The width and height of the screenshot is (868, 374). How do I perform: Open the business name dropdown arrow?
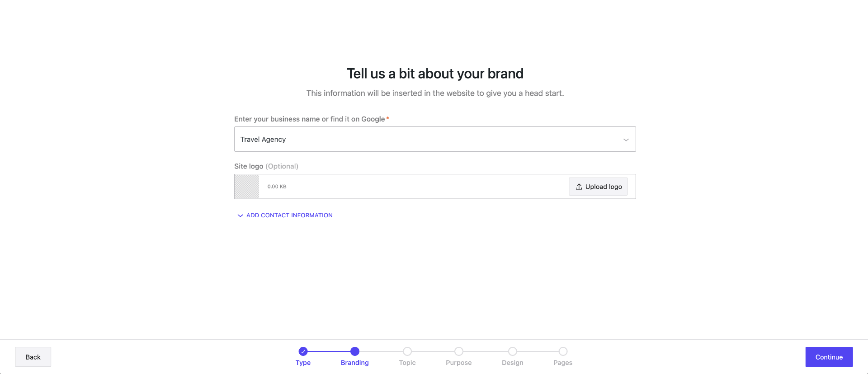point(626,140)
